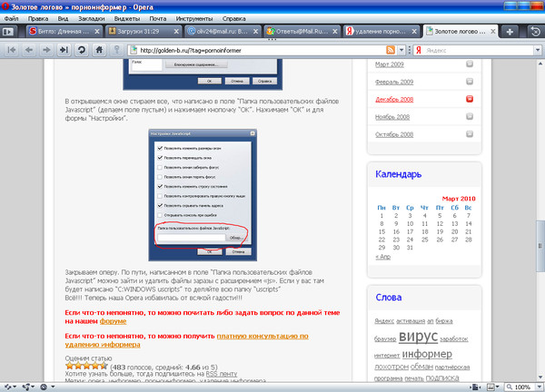Click the password wand key icon
The height and width of the screenshot is (392, 545).
pyautogui.click(x=117, y=50)
